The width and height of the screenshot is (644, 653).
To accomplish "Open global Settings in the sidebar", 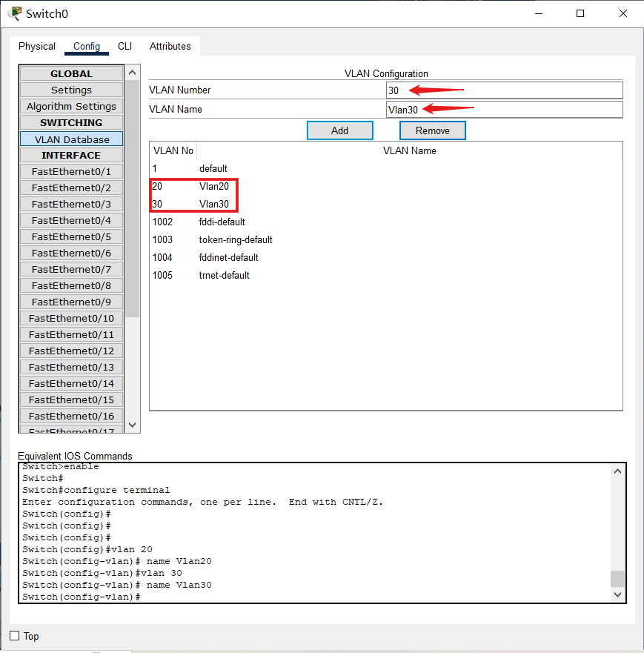I will (x=71, y=90).
